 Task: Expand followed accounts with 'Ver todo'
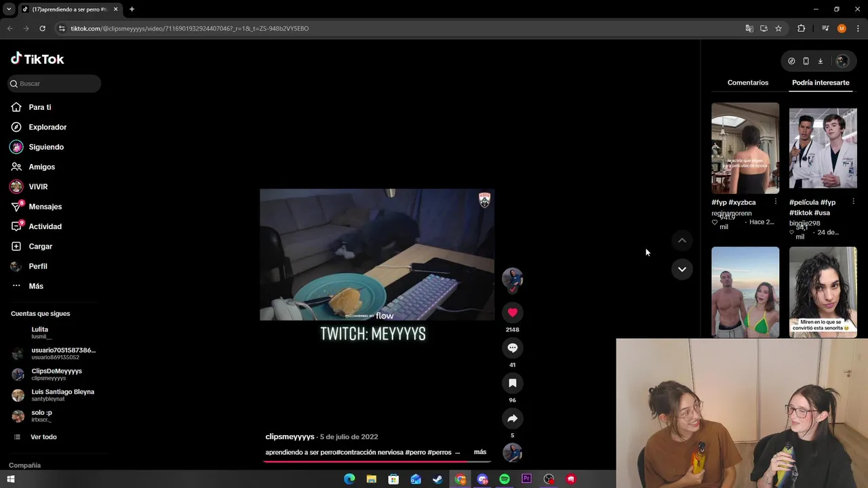point(43,437)
